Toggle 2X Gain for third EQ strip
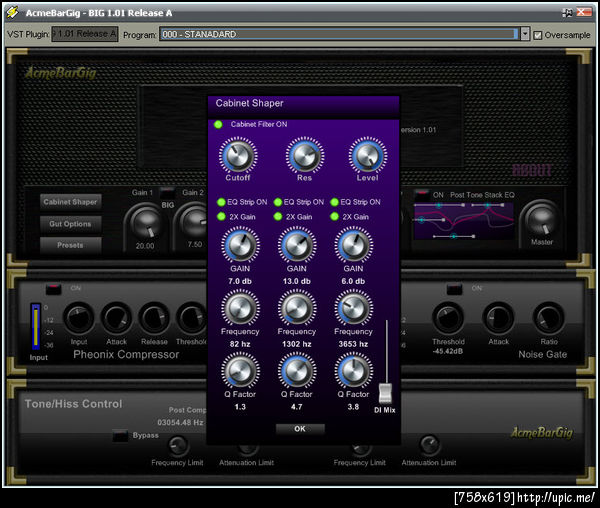This screenshot has height=508, width=600. coord(334,217)
